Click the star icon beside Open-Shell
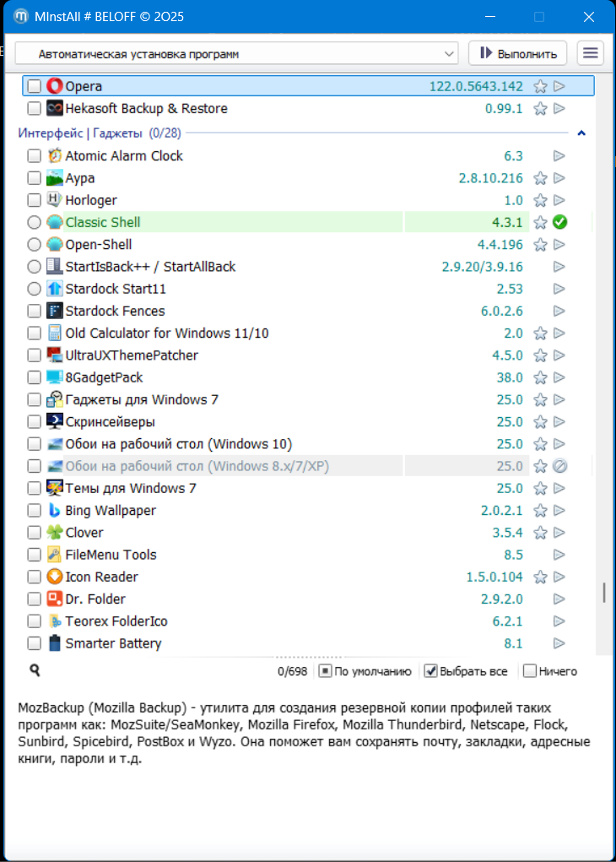The image size is (616, 862). coord(541,245)
